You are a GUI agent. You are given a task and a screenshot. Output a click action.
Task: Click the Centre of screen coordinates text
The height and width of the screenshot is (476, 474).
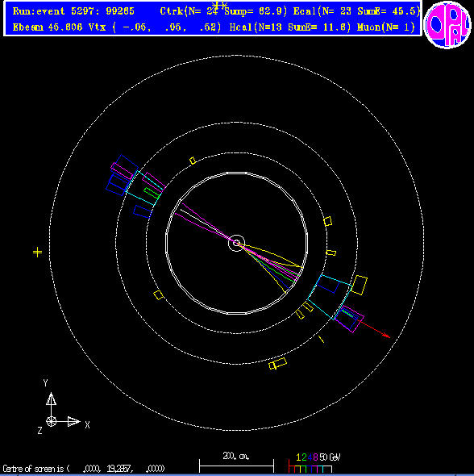point(84,469)
